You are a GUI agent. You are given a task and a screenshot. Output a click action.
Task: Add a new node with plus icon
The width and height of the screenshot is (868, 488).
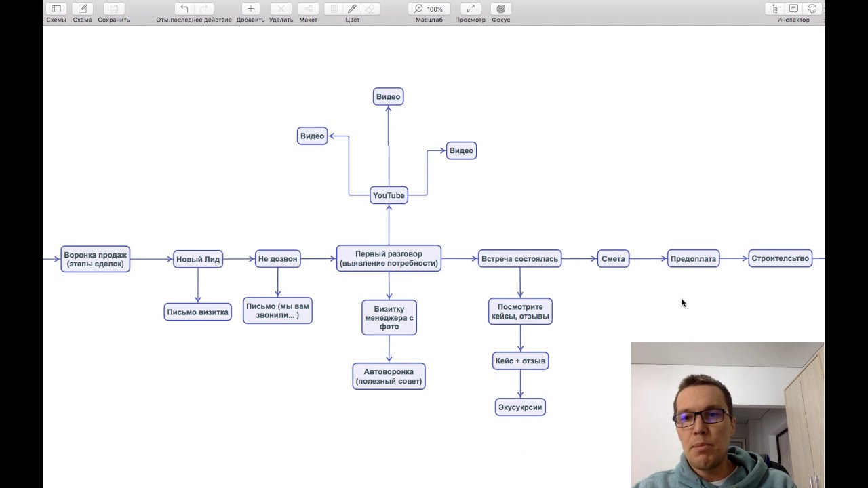250,9
